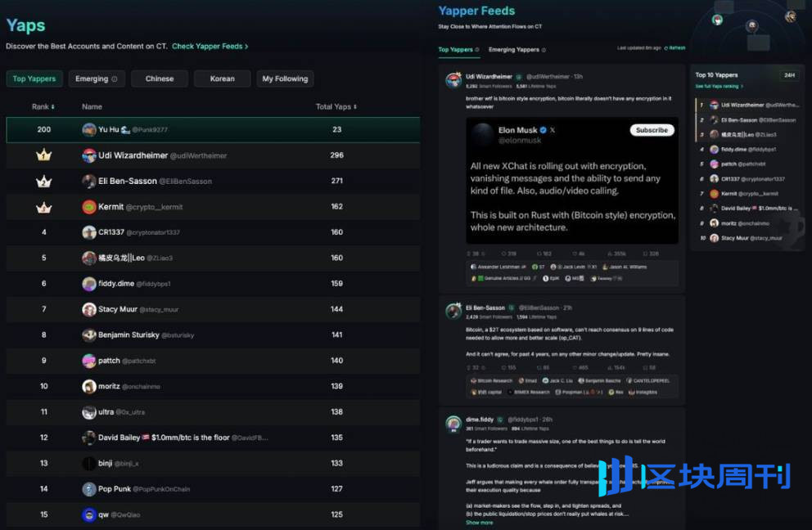This screenshot has width=812, height=530.
Task: Click the gold crown icon for rank one
Action: [x=44, y=155]
